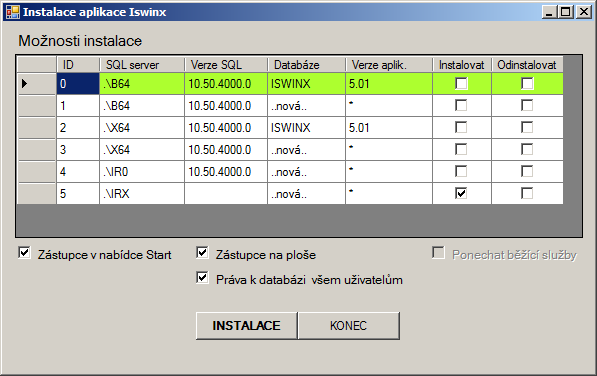Click ISWINX database cell in row 2
The height and width of the screenshot is (376, 597).
(306, 127)
